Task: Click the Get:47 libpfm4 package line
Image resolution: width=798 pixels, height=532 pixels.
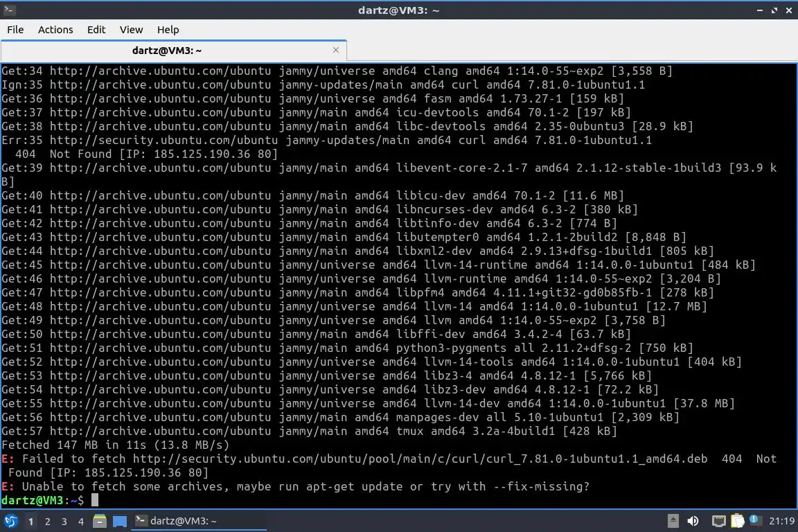Action: click(357, 292)
